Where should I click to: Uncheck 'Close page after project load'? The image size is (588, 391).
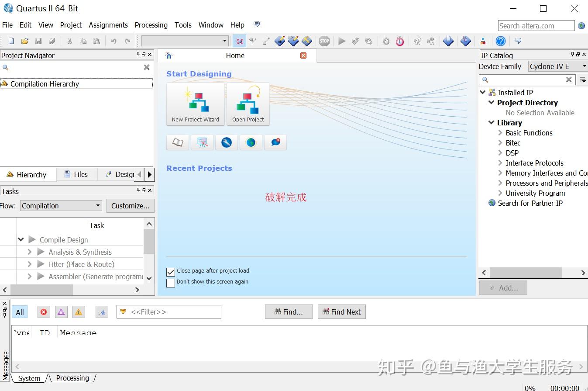coord(170,271)
